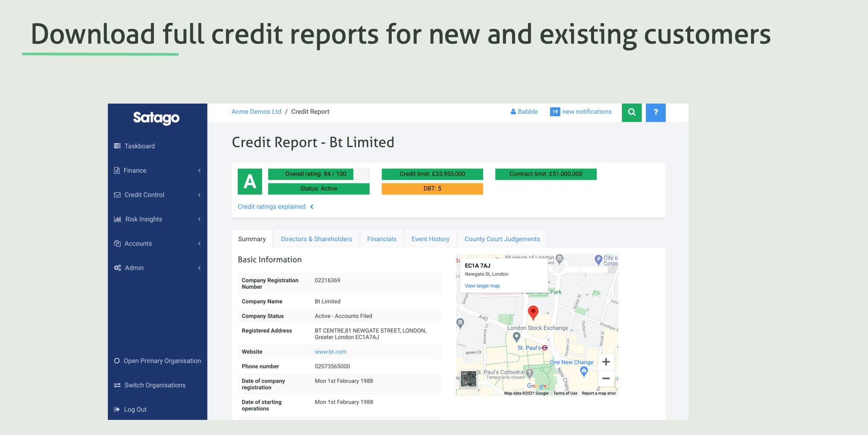Screen dimensions: 868x435
Task: Open the Admin menu label
Action: [134, 268]
